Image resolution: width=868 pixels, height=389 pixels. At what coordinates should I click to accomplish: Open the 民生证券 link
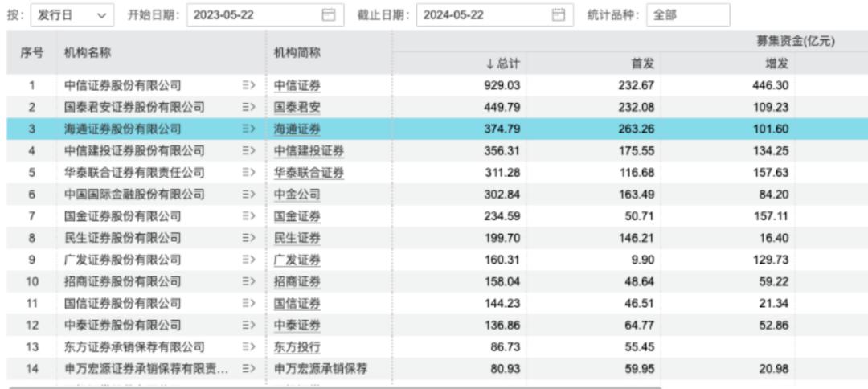pos(297,239)
